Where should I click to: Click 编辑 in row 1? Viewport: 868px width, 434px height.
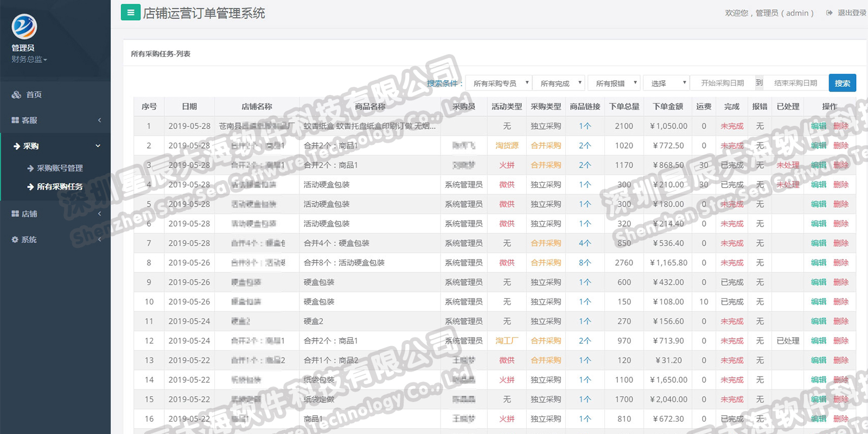coord(819,126)
